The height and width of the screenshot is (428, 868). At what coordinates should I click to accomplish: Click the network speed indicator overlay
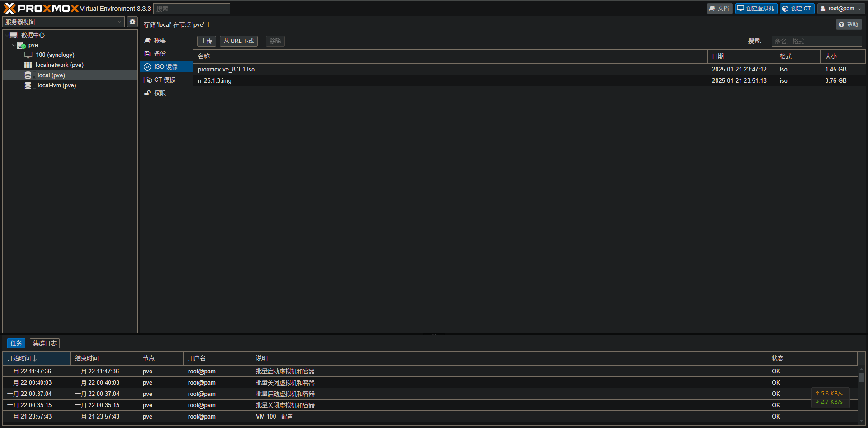pyautogui.click(x=830, y=398)
